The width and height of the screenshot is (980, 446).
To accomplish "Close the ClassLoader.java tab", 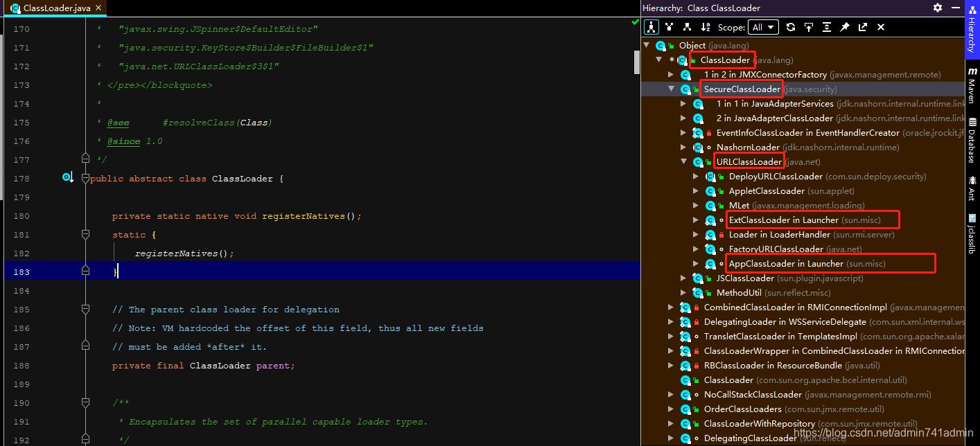I will 100,8.
